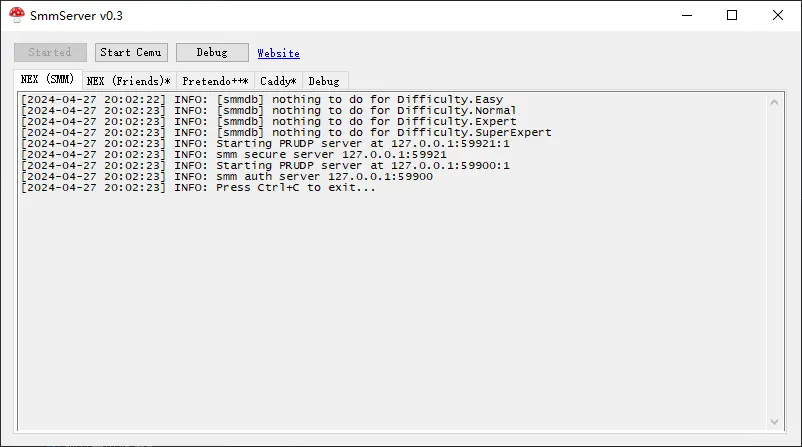Select the NEX (SMM) tab

coord(48,79)
